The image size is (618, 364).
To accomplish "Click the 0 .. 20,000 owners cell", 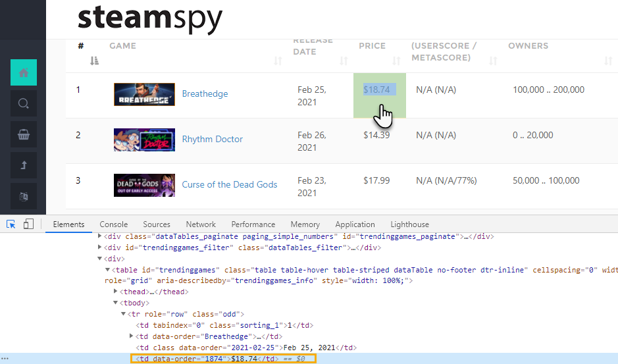I will click(533, 136).
